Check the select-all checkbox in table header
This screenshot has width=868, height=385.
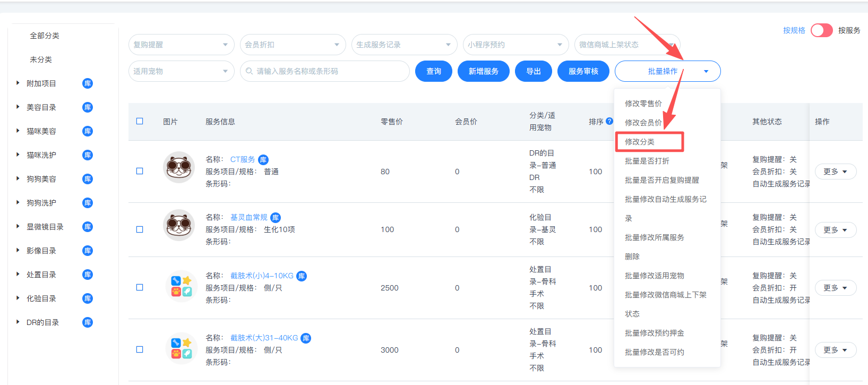(140, 121)
